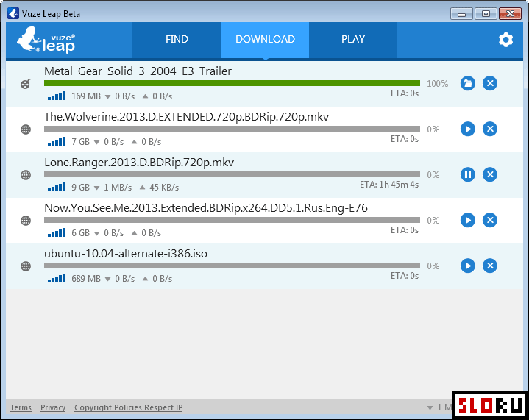Click the 9 GB size label
This screenshot has height=420, width=529.
[x=81, y=188]
